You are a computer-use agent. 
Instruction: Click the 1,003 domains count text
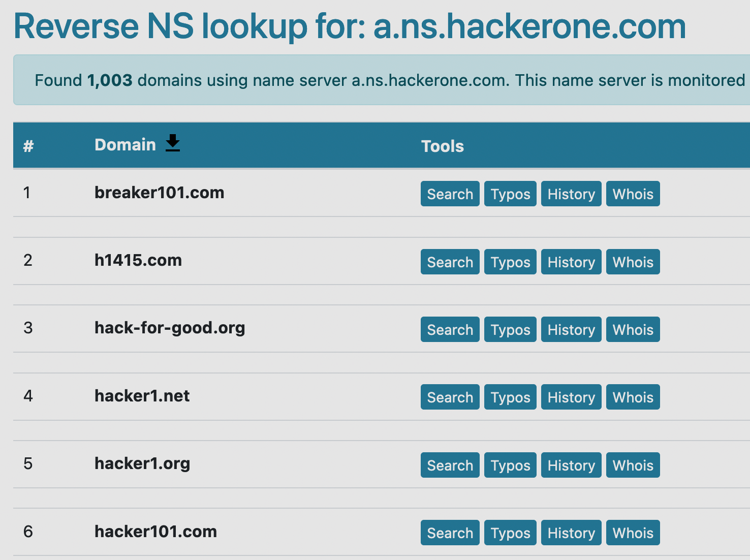click(x=109, y=80)
